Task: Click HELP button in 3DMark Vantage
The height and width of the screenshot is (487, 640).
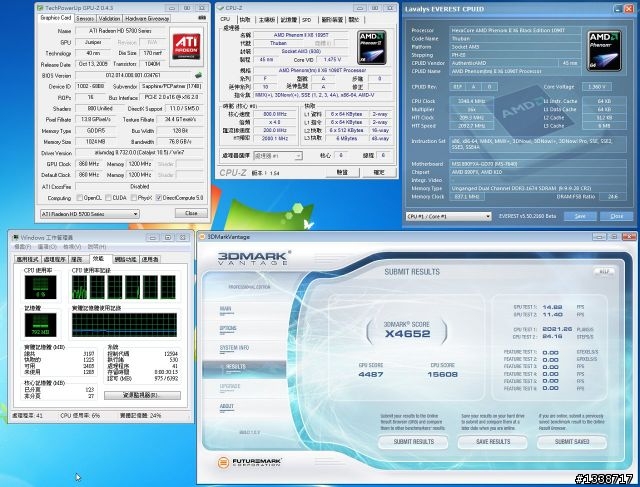Action: pos(604,271)
